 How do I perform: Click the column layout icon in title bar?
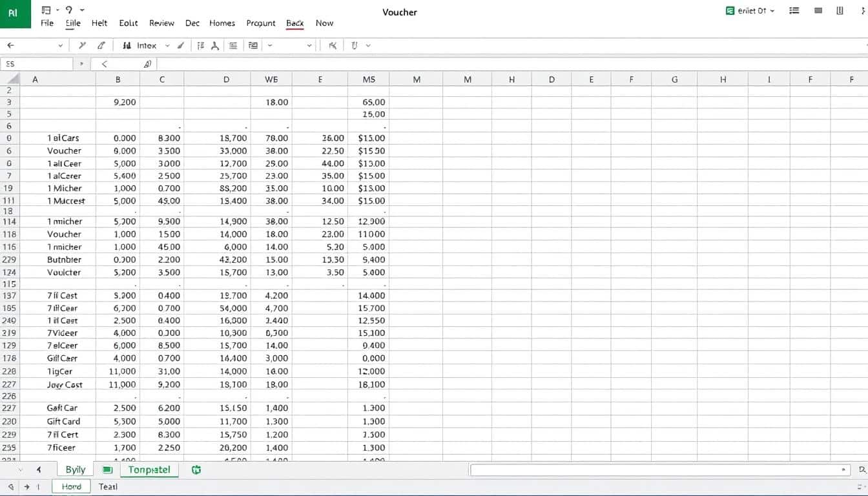point(840,11)
